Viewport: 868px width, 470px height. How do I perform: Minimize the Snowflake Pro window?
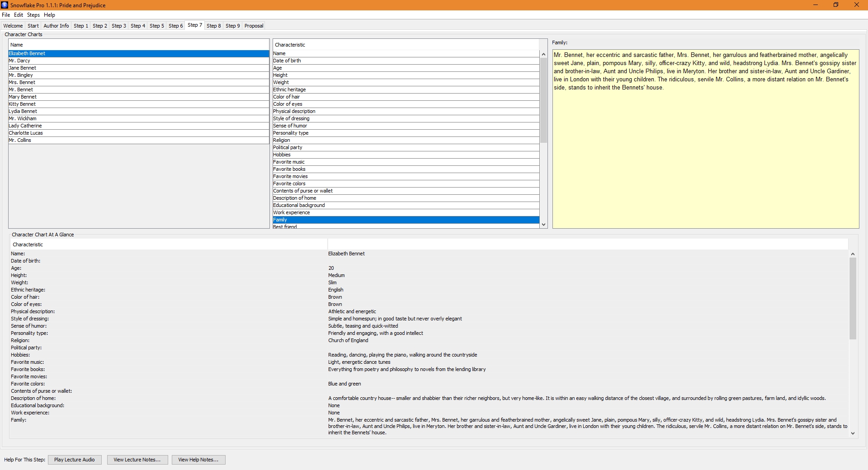pyautogui.click(x=816, y=5)
